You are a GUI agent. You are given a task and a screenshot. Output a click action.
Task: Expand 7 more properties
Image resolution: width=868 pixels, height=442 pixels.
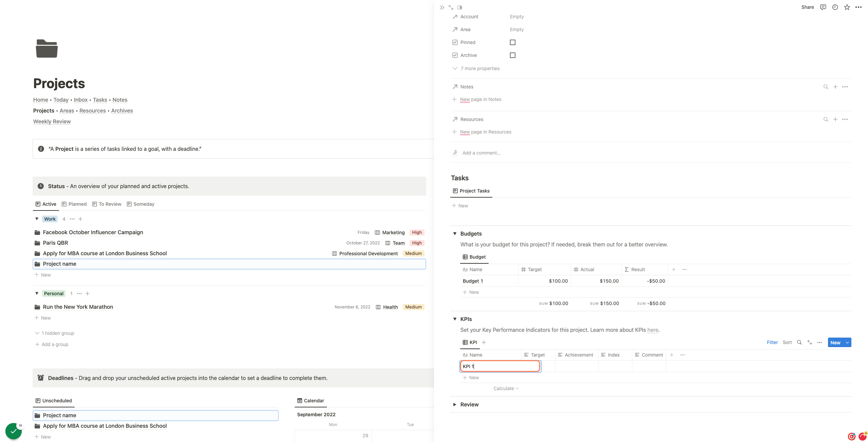[476, 68]
